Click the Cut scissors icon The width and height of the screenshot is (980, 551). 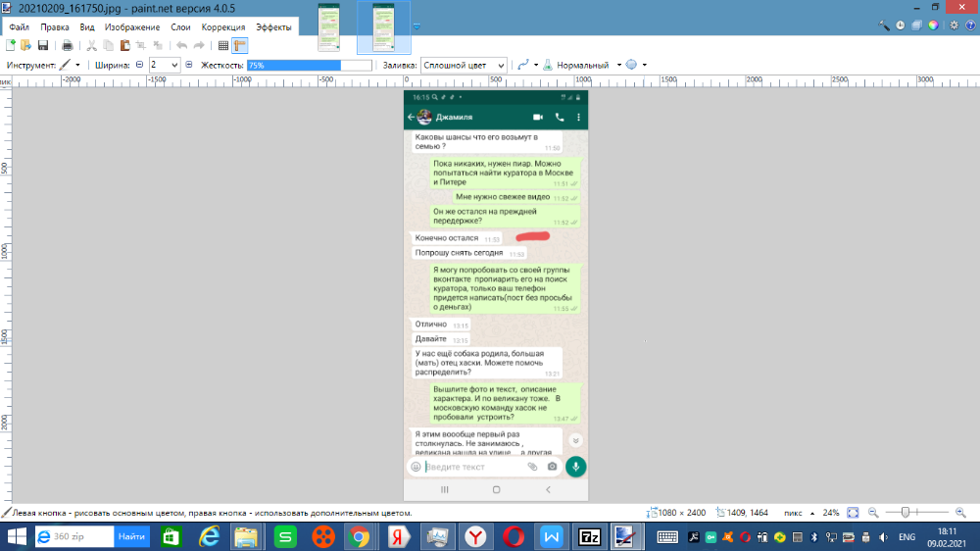[92, 45]
